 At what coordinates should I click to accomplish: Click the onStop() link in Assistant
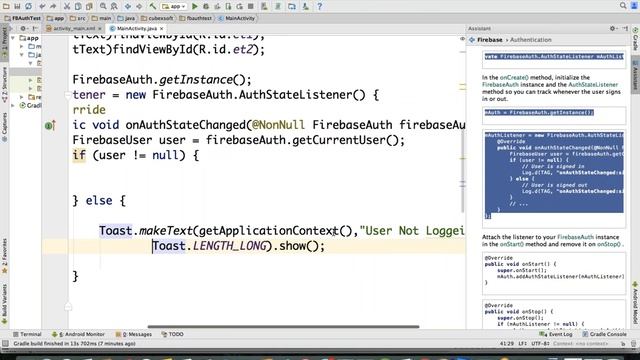coord(609,244)
